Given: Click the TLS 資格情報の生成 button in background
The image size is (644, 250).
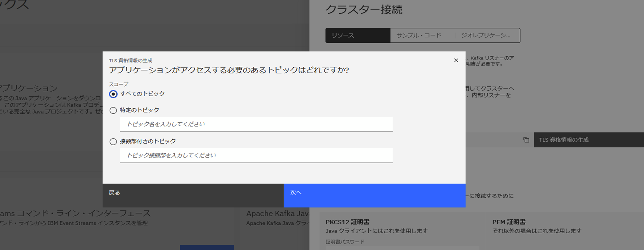Looking at the screenshot, I should [589, 140].
